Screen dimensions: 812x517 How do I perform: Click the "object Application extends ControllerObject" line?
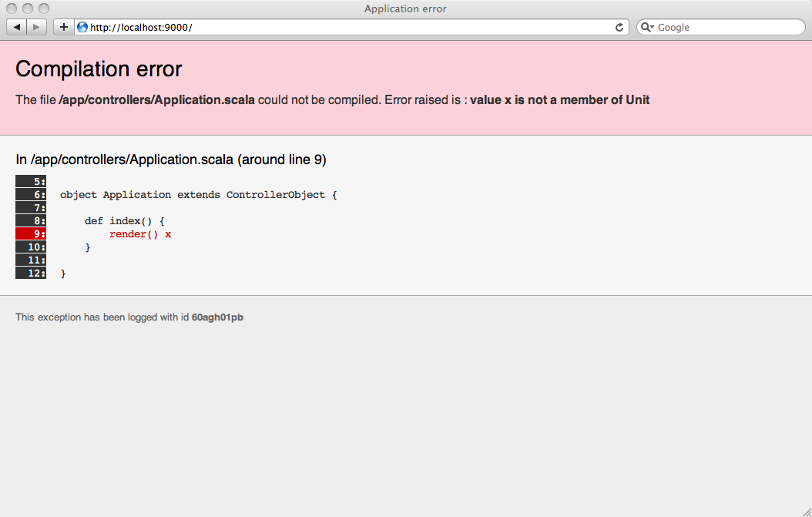[198, 195]
